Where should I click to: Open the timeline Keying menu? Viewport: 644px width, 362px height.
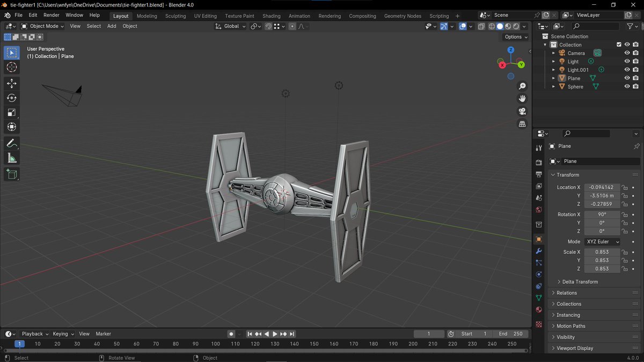click(x=63, y=334)
